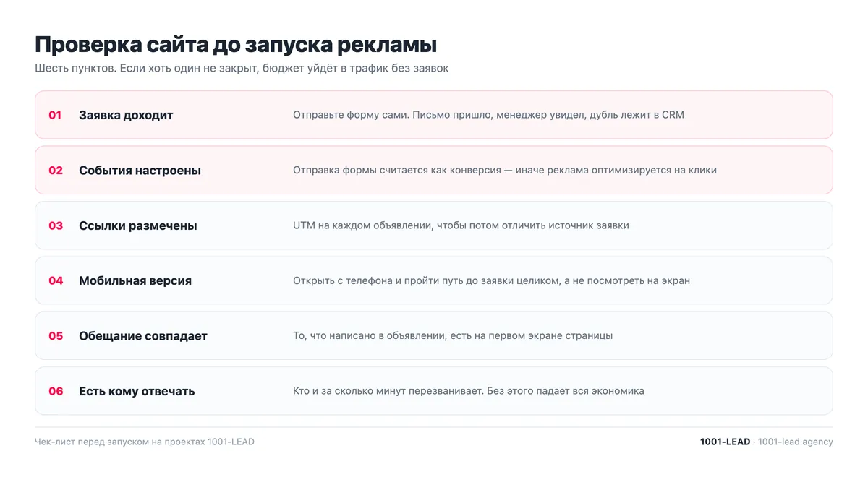The height and width of the screenshot is (477, 868).
Task: Open the 1001-lead.agency address in the footer
Action: (x=796, y=442)
